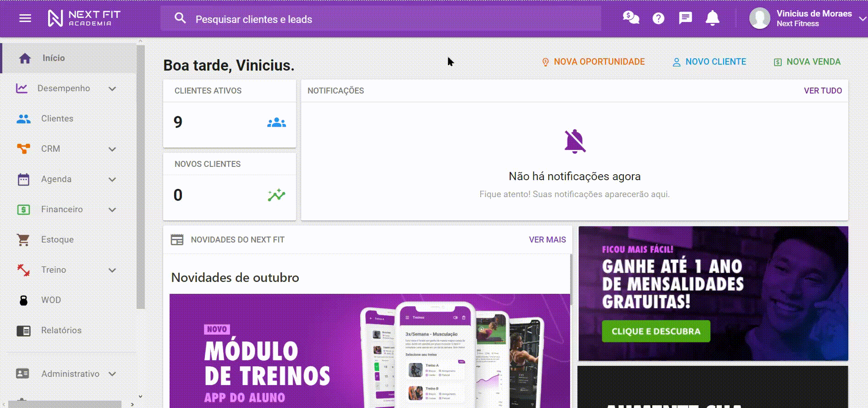Click the WOD kettlebell icon
Screen dimensions: 868x408
(x=23, y=300)
